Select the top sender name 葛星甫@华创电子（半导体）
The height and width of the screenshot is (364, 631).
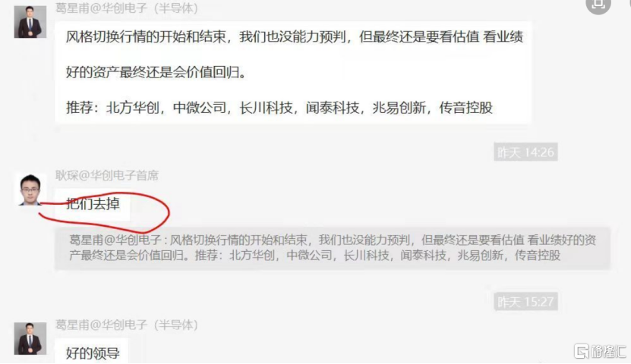point(127,8)
